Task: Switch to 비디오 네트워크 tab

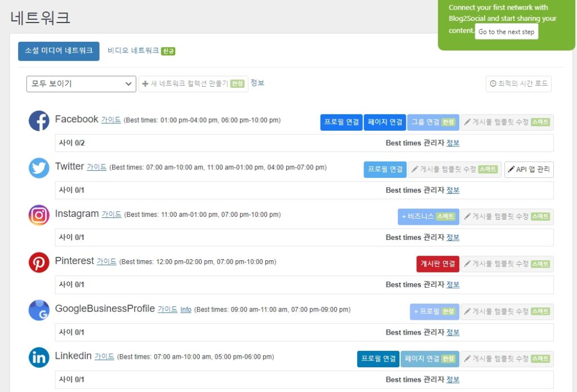Action: pos(141,51)
